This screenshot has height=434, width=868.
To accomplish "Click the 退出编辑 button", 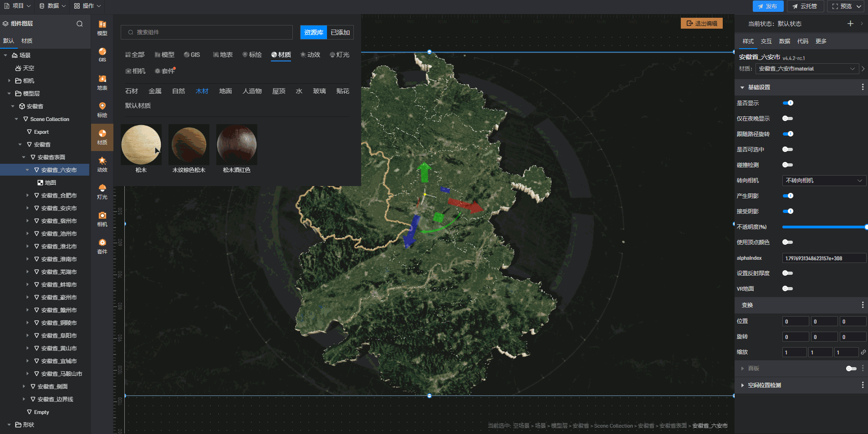I will (702, 23).
